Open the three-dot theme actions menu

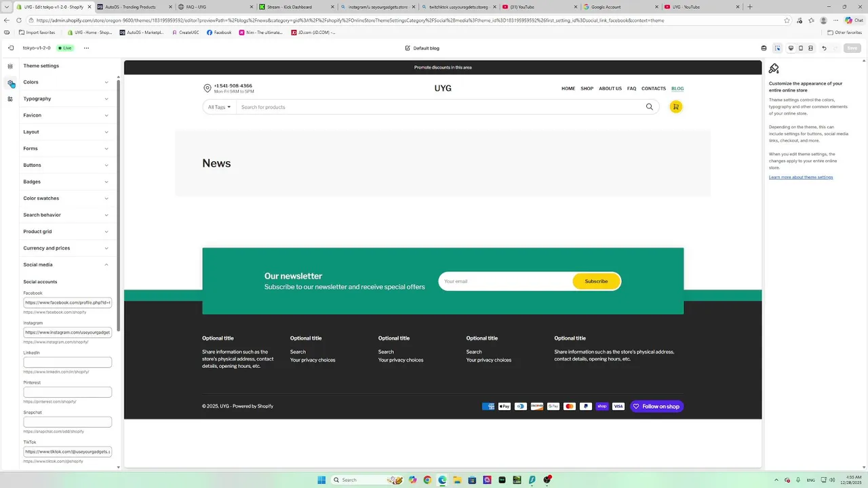click(86, 48)
